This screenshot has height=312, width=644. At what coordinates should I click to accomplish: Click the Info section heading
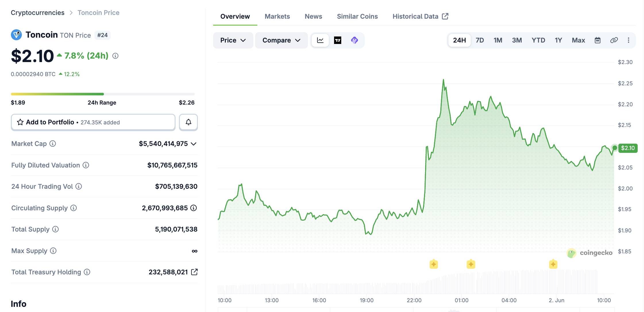click(x=18, y=304)
